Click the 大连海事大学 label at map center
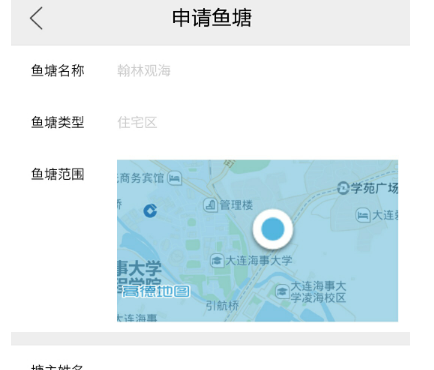This screenshot has height=370, width=434. click(x=259, y=260)
